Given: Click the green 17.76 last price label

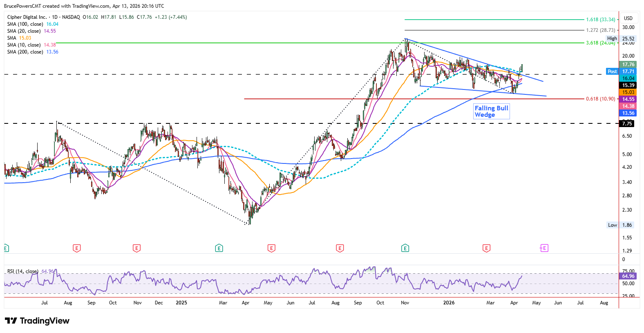Looking at the screenshot, I should (x=628, y=65).
